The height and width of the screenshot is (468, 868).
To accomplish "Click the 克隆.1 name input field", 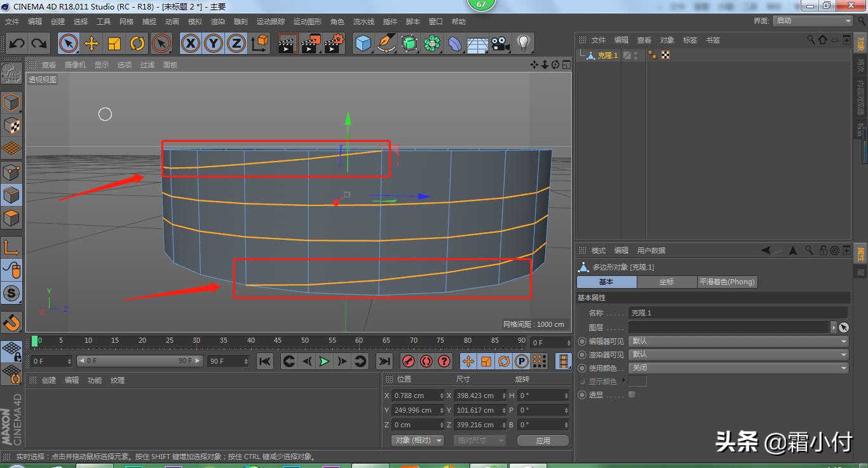I will (x=737, y=312).
